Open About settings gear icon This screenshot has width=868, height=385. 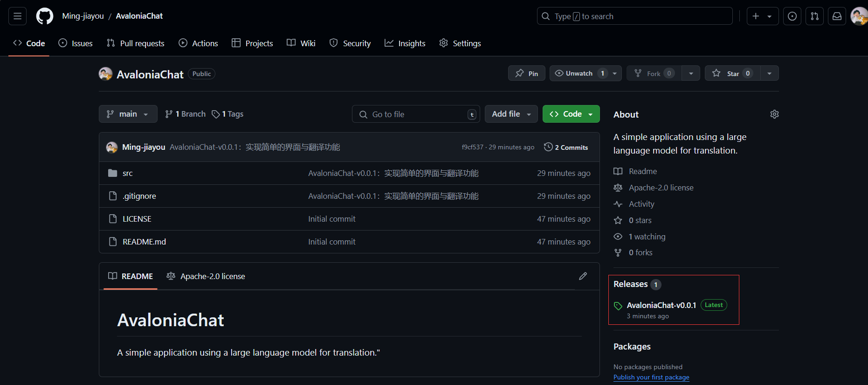(x=774, y=114)
